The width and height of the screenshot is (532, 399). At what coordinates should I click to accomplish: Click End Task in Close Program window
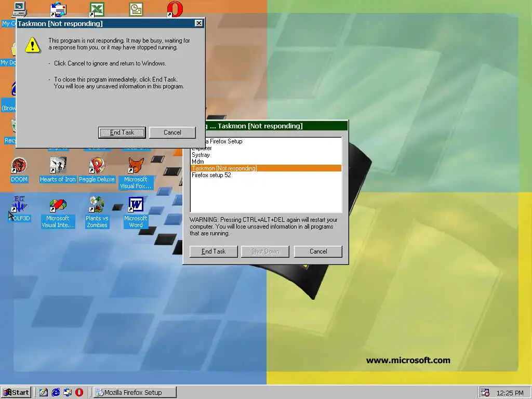214,251
